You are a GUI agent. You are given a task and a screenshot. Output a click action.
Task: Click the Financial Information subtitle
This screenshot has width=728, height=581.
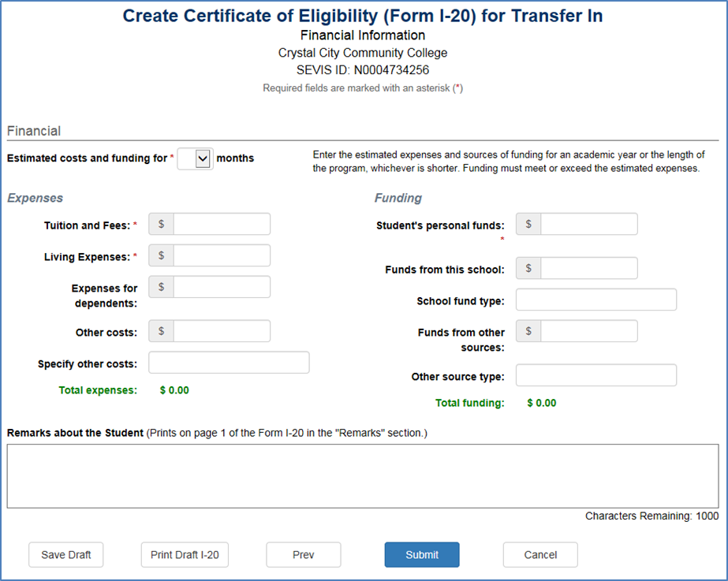[363, 35]
